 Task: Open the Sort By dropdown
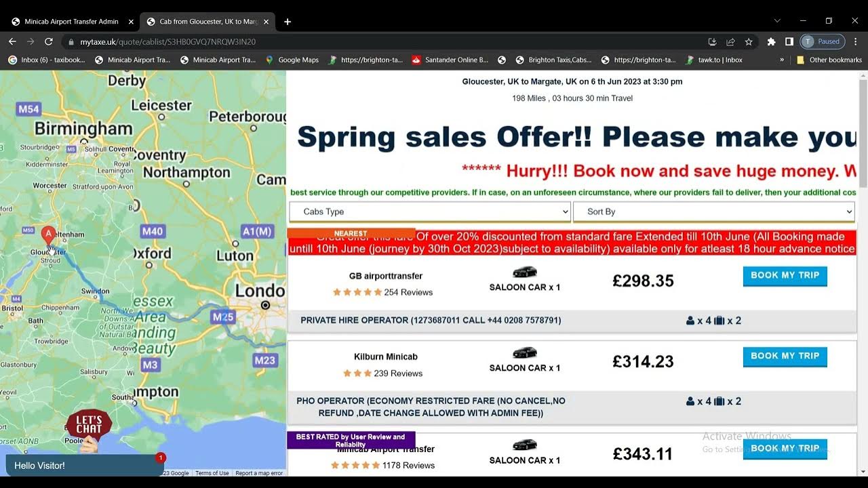pyautogui.click(x=713, y=211)
